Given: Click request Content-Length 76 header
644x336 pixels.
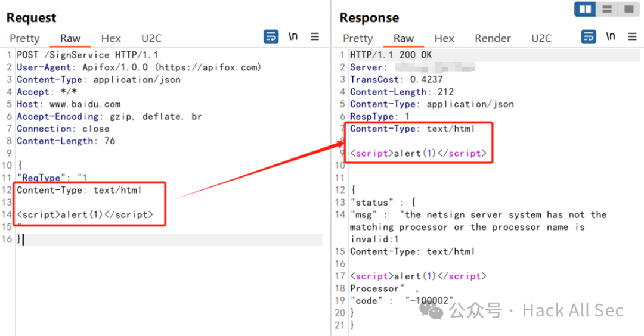Looking at the screenshot, I should click(x=66, y=141).
